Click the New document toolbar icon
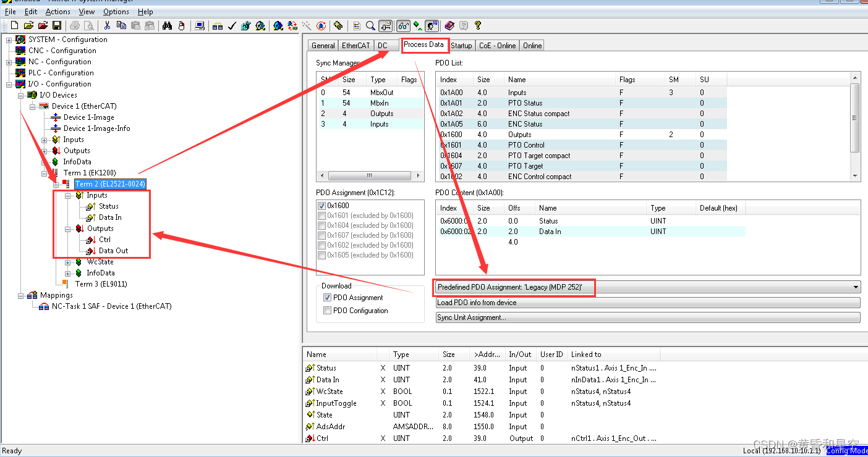The image size is (868, 457). point(14,25)
